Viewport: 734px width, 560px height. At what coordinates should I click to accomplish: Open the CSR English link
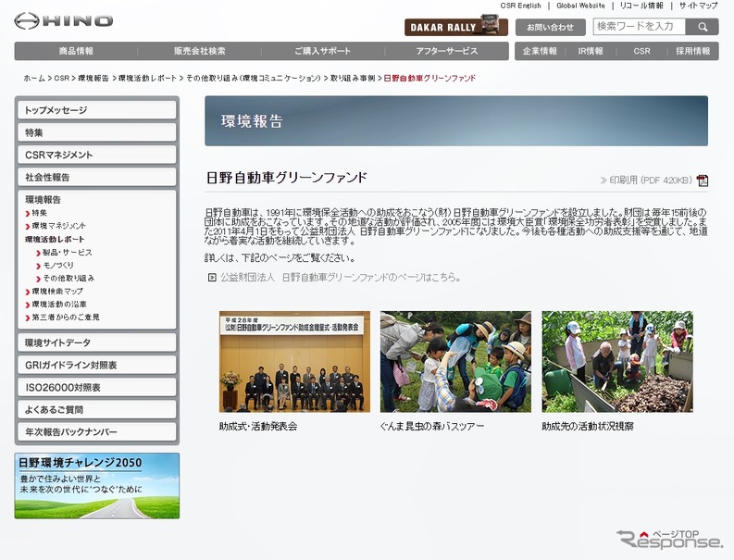[520, 6]
